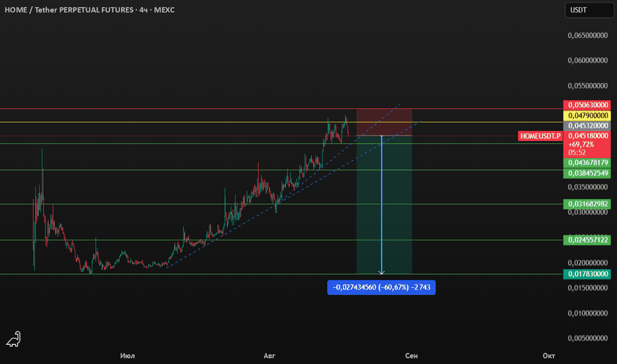
Task: Click the dinosaur logo icon
Action: [x=13, y=340]
